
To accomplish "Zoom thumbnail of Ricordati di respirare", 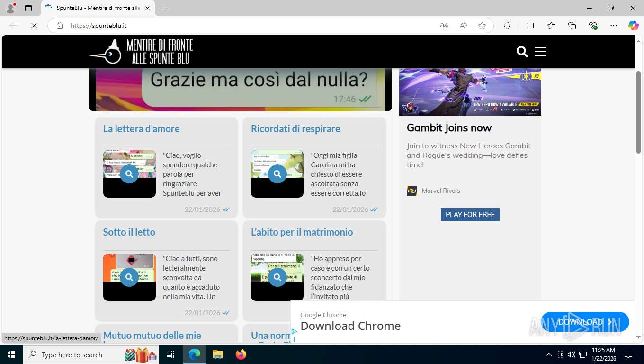I will 277,174.
